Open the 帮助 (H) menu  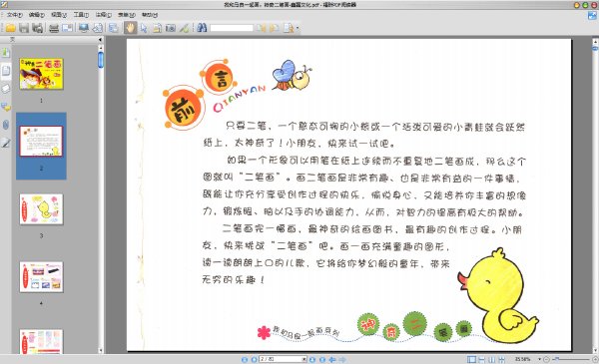[150, 15]
